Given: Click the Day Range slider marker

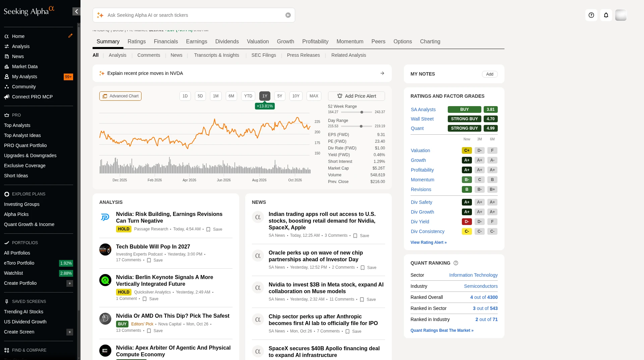Looking at the screenshot, I should (x=361, y=126).
